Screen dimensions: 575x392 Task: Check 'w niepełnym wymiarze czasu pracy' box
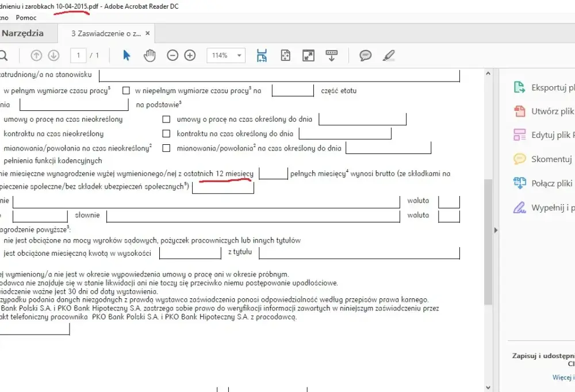[126, 90]
